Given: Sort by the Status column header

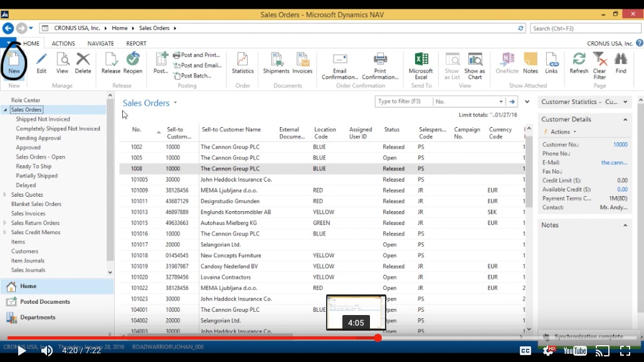Looking at the screenshot, I should 392,129.
